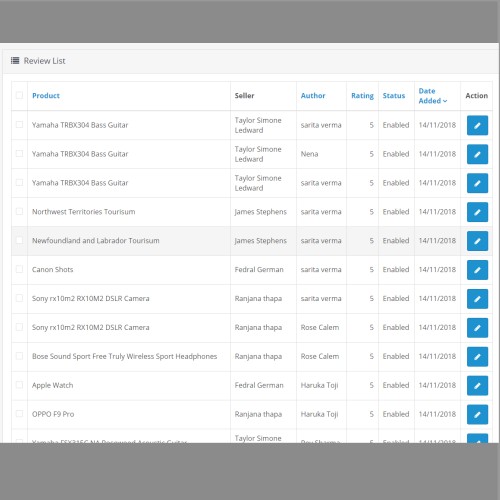
Task: Click the pencil button for Canon Shots
Action: pos(477,270)
